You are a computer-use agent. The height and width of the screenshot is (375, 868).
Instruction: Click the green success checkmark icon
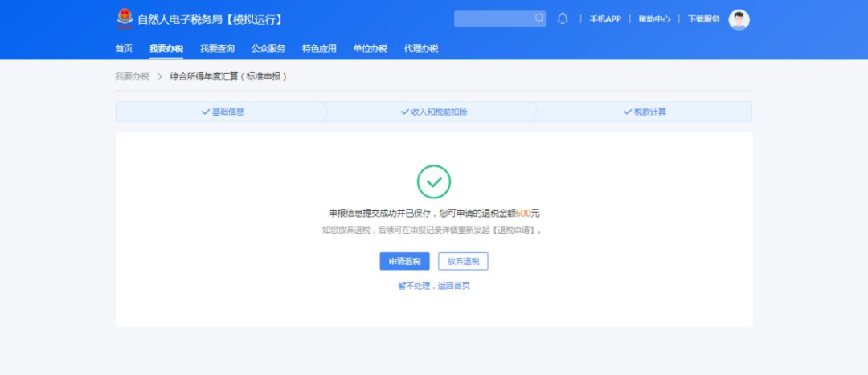tap(434, 181)
